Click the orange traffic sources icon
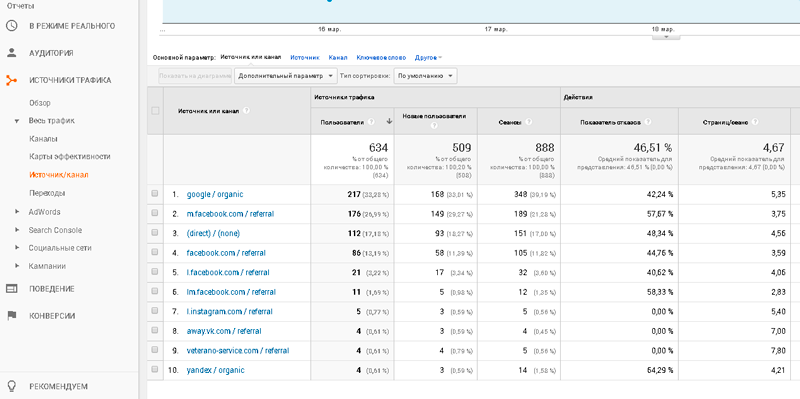The image size is (800, 399). point(11,80)
